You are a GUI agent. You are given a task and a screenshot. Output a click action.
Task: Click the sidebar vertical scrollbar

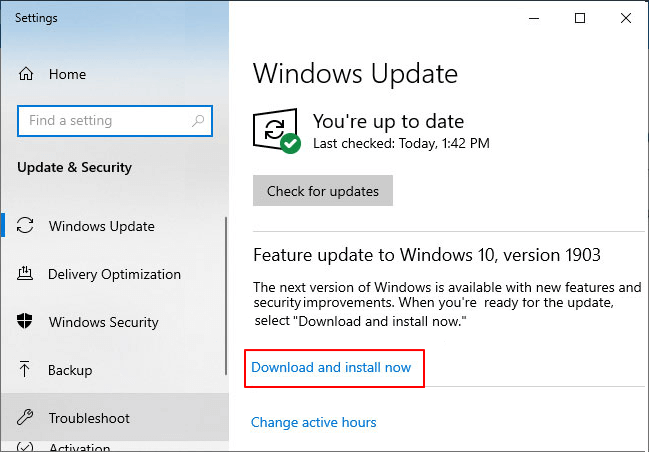tap(226, 300)
